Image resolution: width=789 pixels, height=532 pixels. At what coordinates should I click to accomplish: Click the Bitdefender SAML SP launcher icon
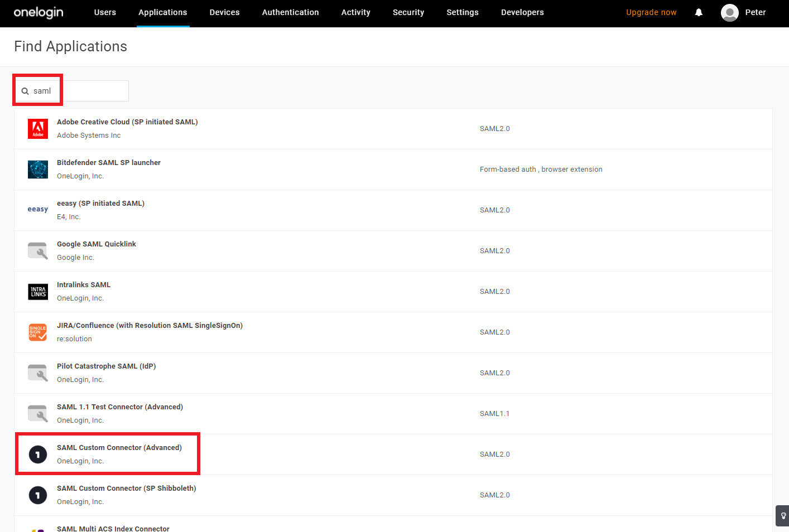(x=38, y=170)
